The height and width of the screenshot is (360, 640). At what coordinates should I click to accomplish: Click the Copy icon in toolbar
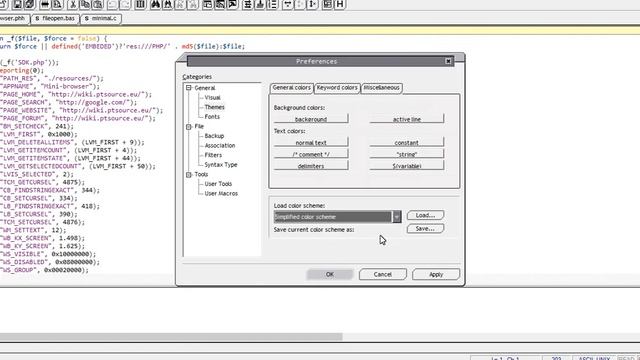(x=85, y=4)
